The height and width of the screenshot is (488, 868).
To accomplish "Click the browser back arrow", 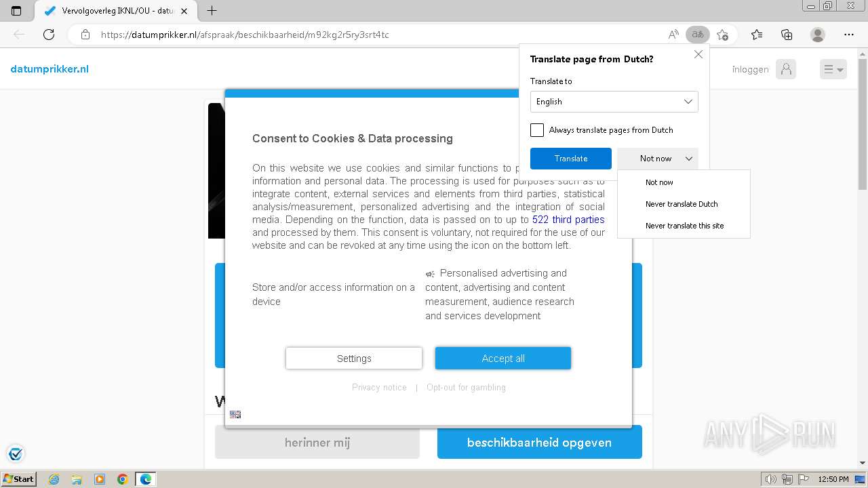I will tap(19, 35).
